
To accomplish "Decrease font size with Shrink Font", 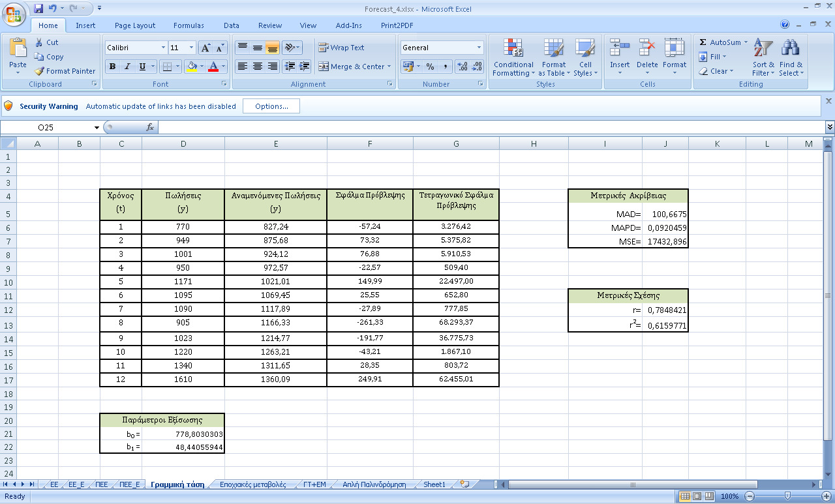I will click(x=220, y=48).
